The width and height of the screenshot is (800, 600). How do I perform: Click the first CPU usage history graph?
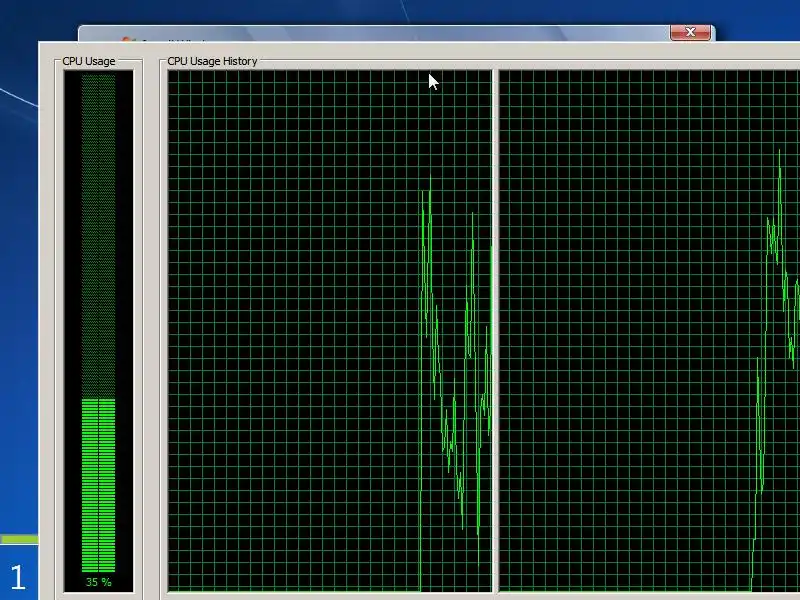(330, 331)
